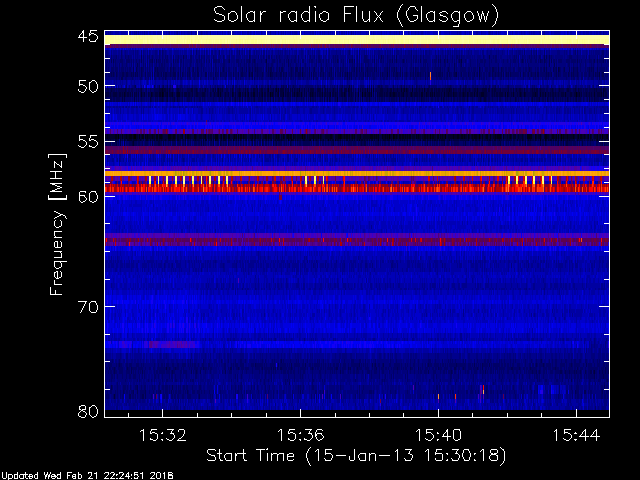Click the 50 frequency tick label

coord(88,87)
